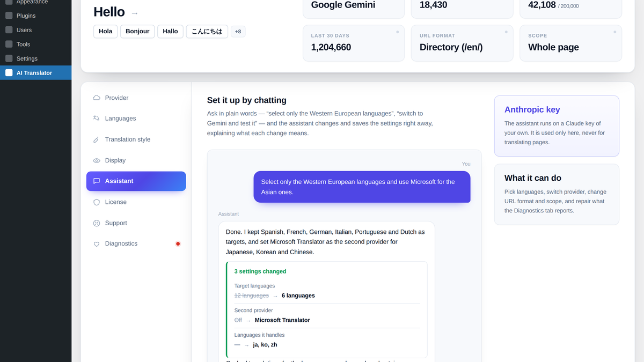644x362 pixels.
Task: Click the arrow next to Hello heading
Action: (135, 13)
